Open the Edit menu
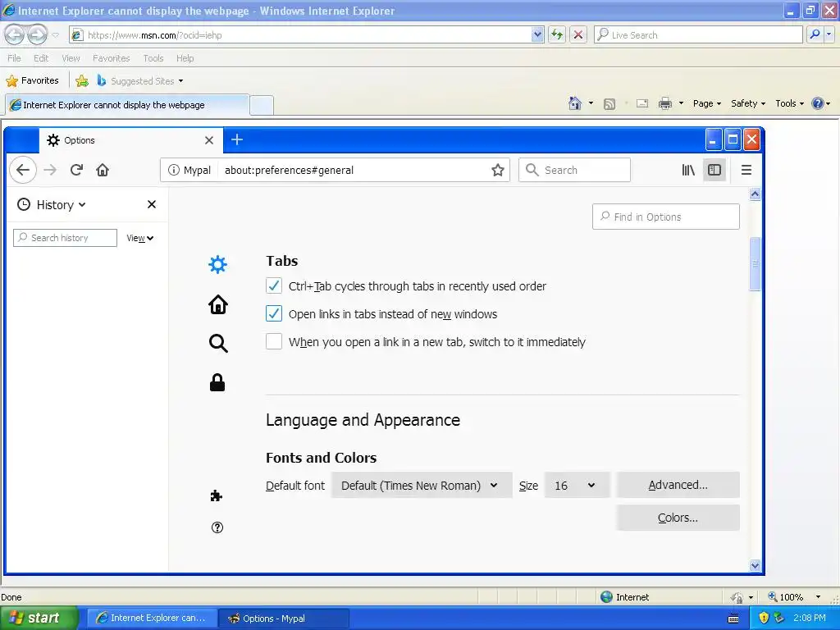The height and width of the screenshot is (630, 840). 41,58
